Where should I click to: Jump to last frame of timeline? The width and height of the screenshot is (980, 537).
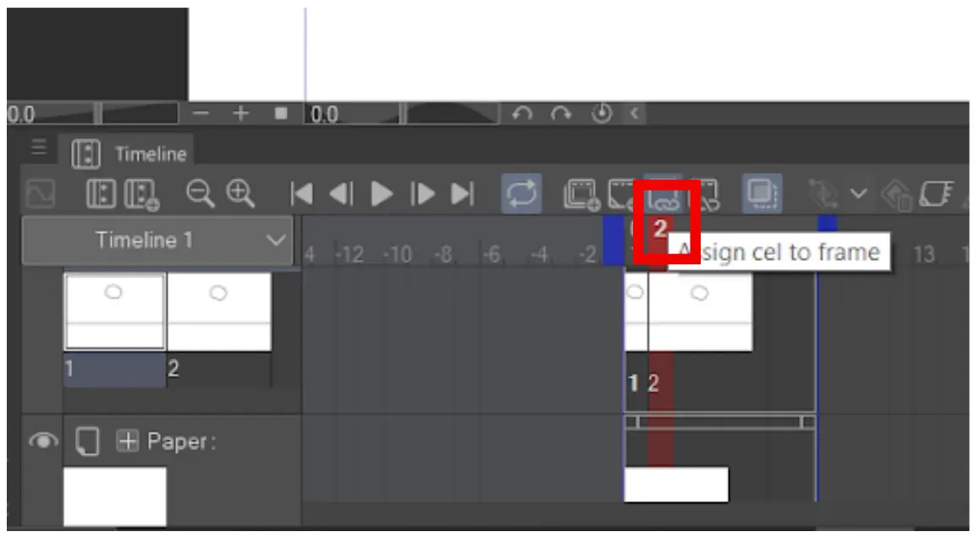point(463,193)
